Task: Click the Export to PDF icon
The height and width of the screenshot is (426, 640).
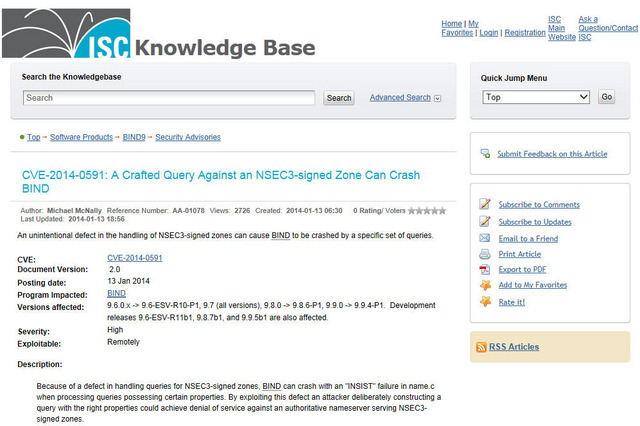Action: tap(485, 269)
